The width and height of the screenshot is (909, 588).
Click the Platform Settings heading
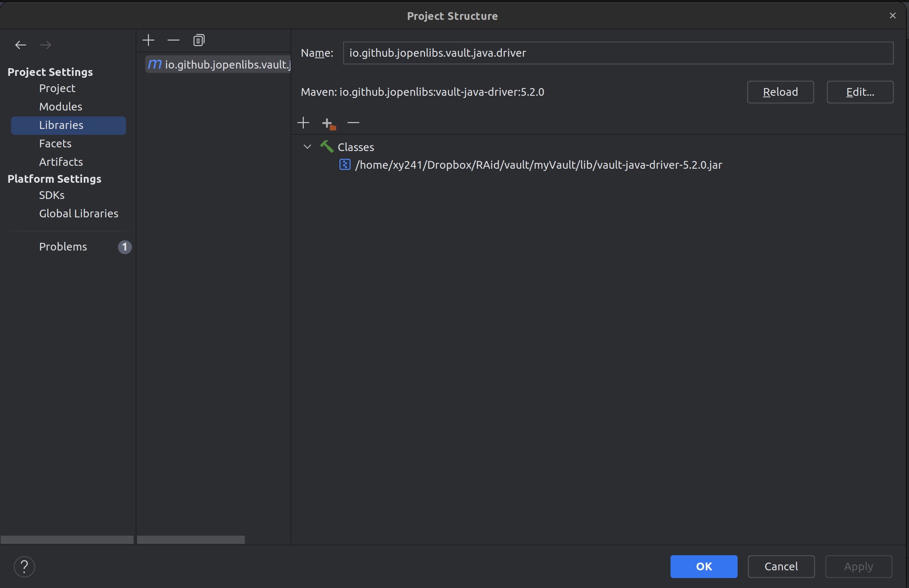(54, 179)
